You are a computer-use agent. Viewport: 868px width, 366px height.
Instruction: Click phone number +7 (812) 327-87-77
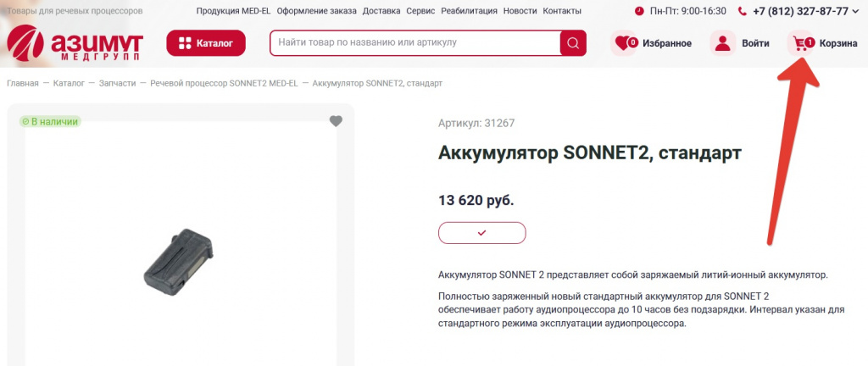(800, 11)
